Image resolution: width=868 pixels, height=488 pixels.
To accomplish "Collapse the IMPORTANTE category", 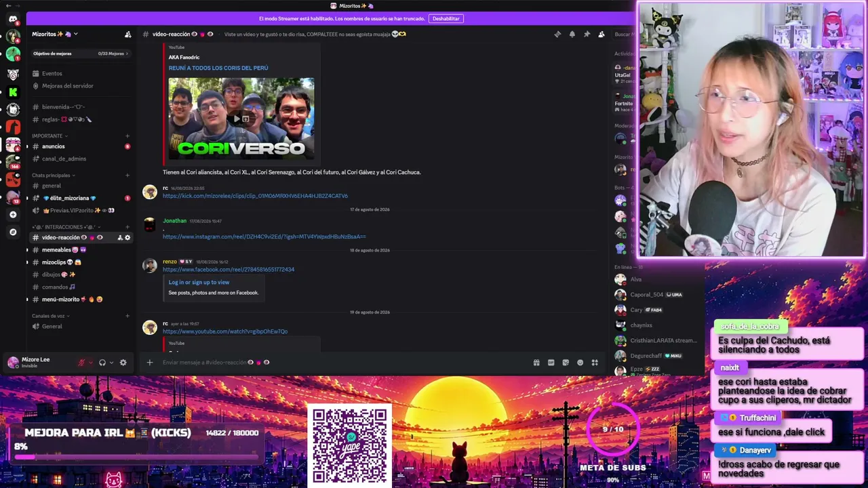I will point(50,136).
